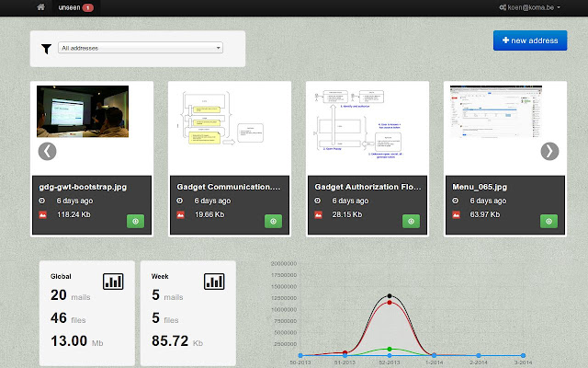Show next files with right carousel arrow
588x368 pixels.
tap(549, 152)
